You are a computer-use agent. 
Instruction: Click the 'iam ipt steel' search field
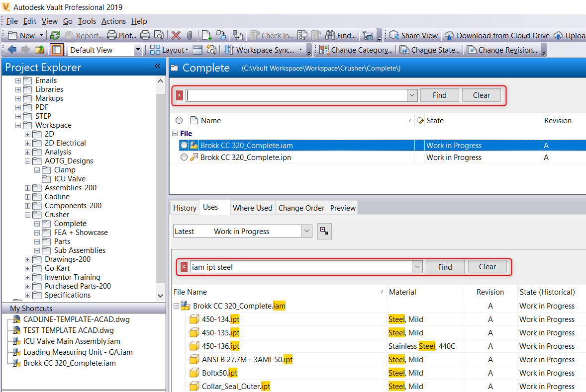(301, 267)
